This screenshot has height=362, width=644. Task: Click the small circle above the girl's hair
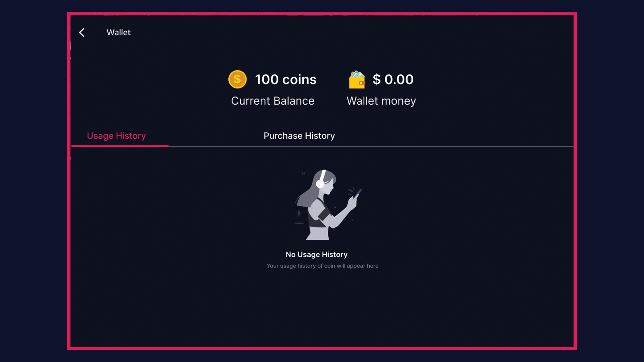click(304, 173)
